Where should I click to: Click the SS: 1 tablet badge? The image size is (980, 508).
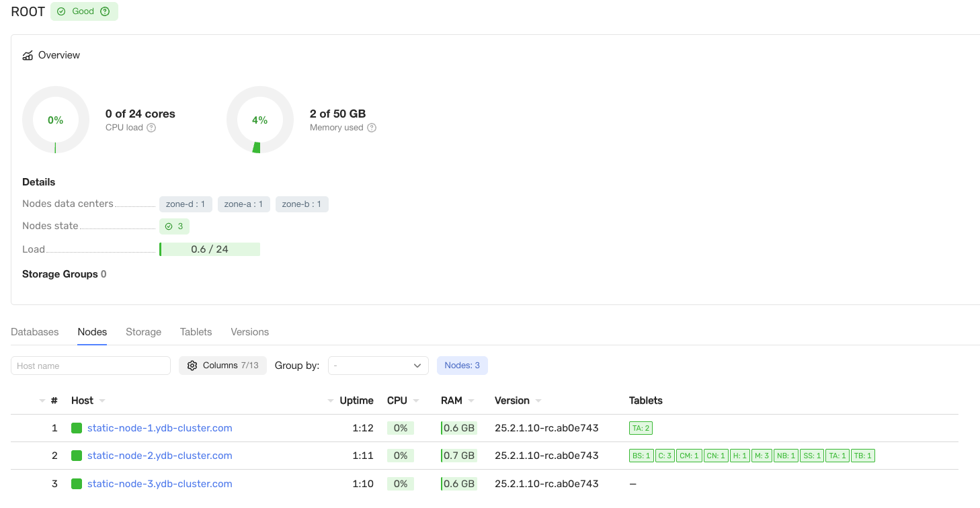[812, 456]
